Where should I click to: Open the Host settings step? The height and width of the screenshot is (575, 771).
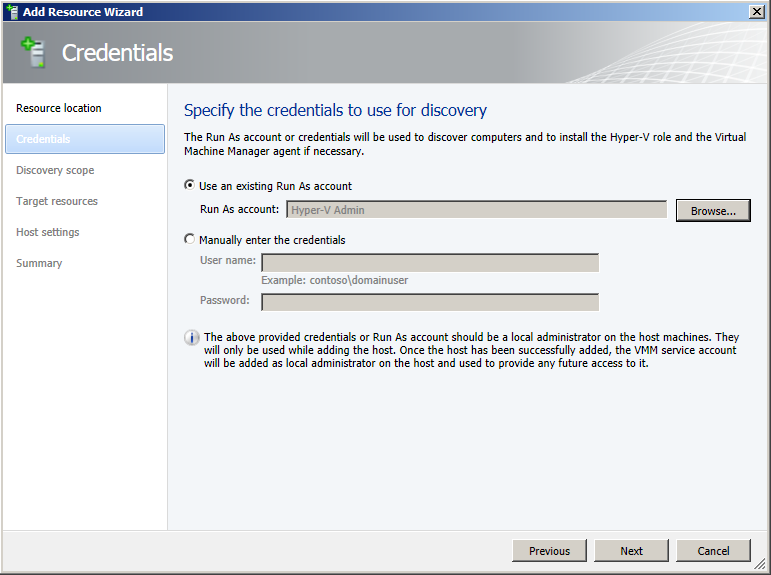(x=48, y=232)
